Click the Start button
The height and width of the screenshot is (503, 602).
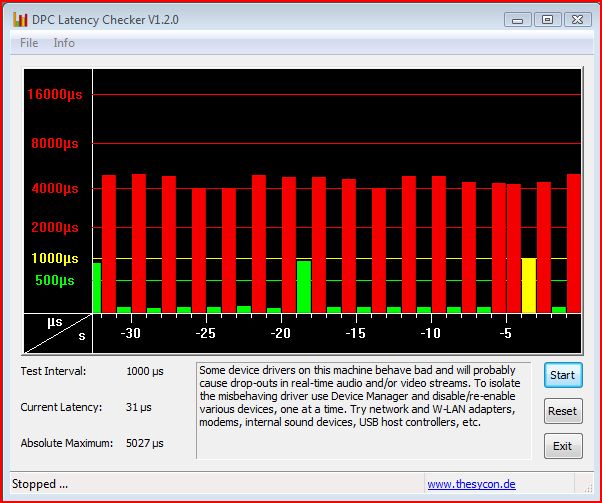tap(563, 375)
